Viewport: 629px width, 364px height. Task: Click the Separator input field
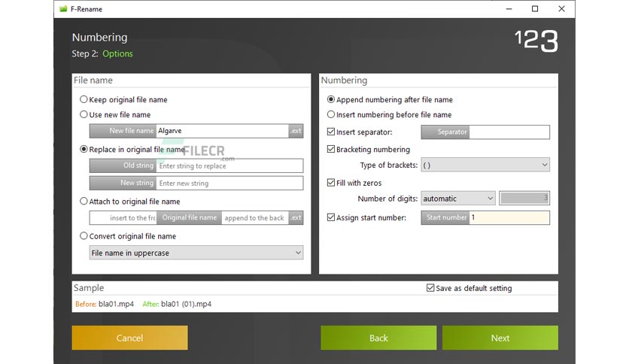(509, 132)
